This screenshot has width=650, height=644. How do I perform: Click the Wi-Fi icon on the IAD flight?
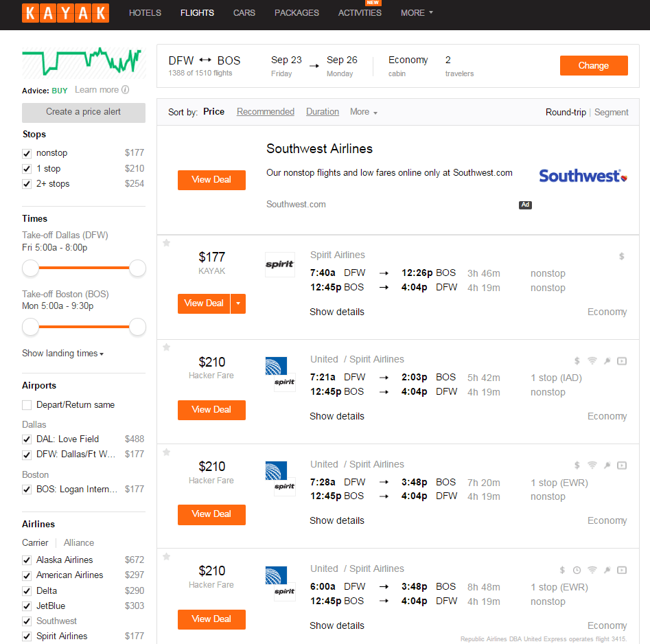pyautogui.click(x=592, y=360)
